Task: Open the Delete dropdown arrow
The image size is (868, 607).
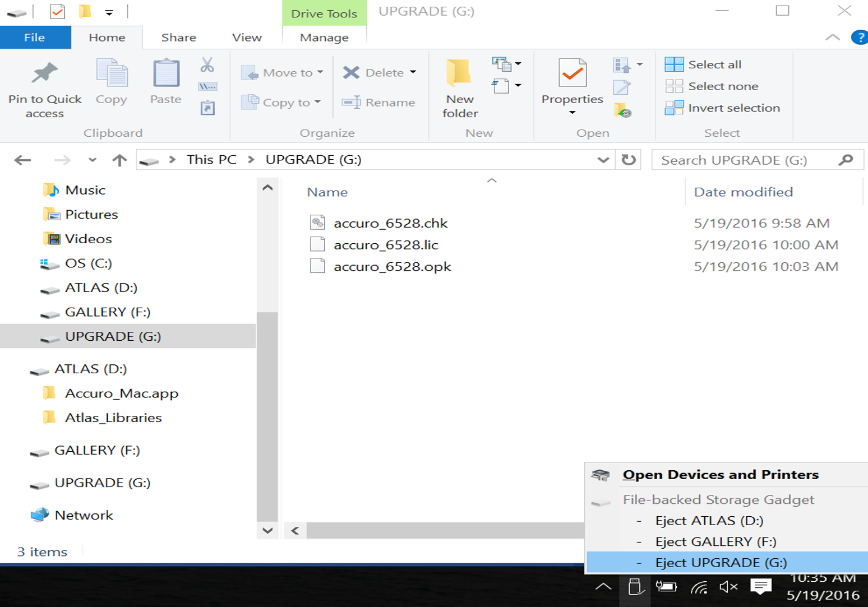Action: point(413,72)
